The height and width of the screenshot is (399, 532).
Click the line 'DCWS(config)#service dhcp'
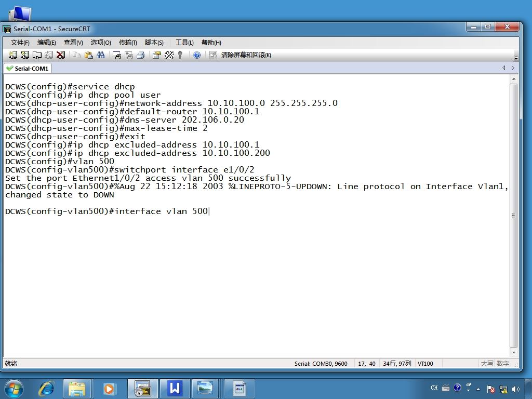click(x=70, y=87)
